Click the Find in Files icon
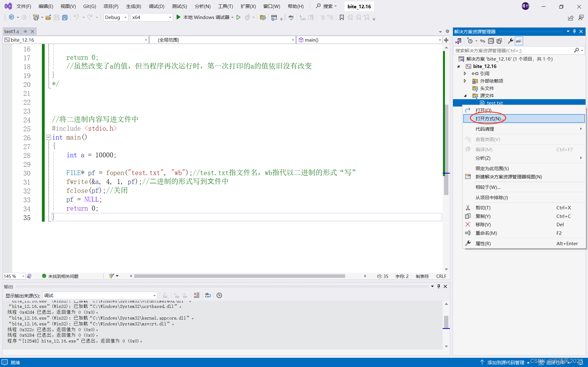 [x=262, y=17]
